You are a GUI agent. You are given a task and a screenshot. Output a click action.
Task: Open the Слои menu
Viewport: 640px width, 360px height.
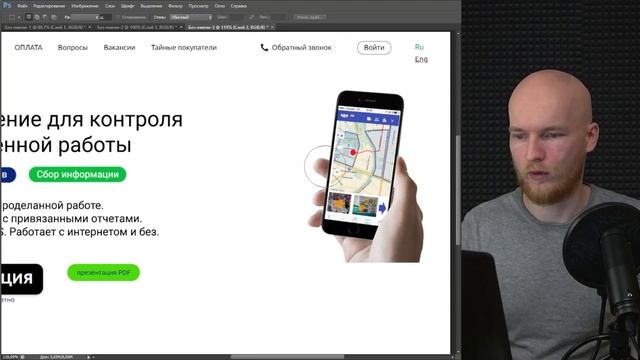[110, 6]
